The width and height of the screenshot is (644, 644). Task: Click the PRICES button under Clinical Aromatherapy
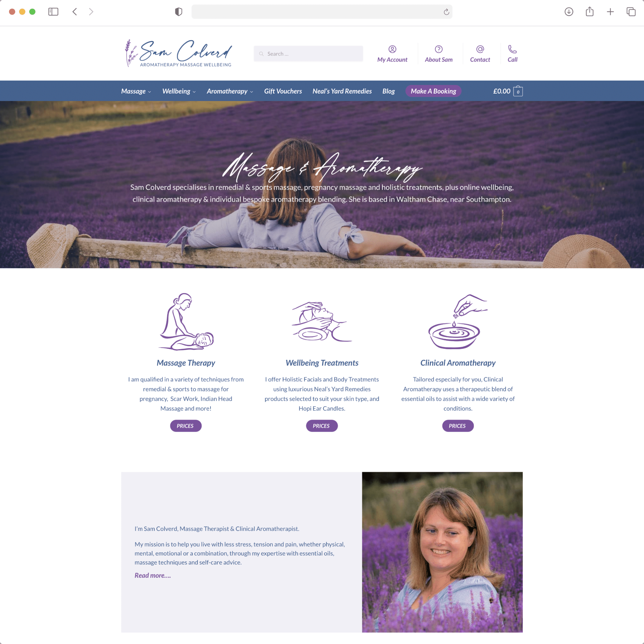coord(458,425)
